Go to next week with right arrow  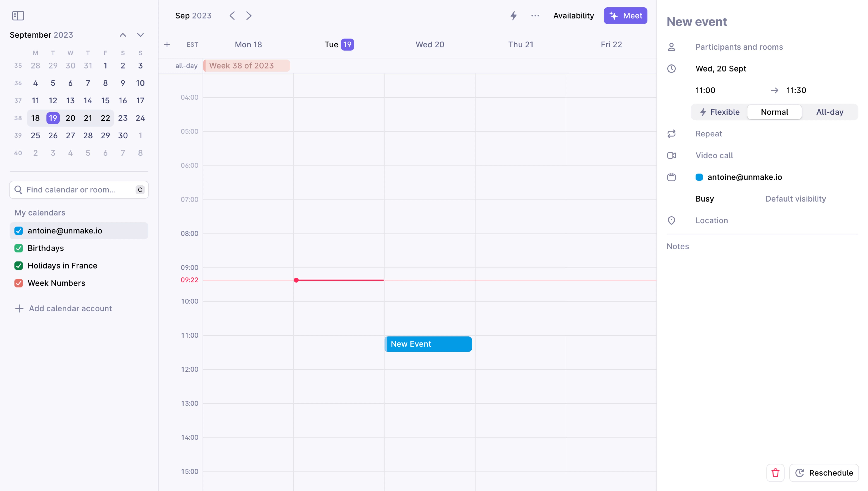point(249,16)
